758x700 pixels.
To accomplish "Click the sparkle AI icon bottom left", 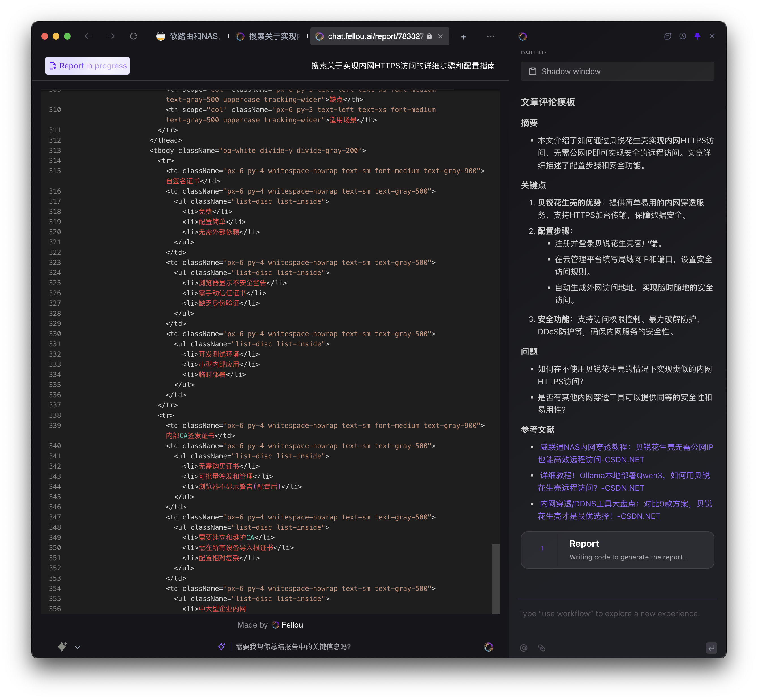I will [x=62, y=647].
